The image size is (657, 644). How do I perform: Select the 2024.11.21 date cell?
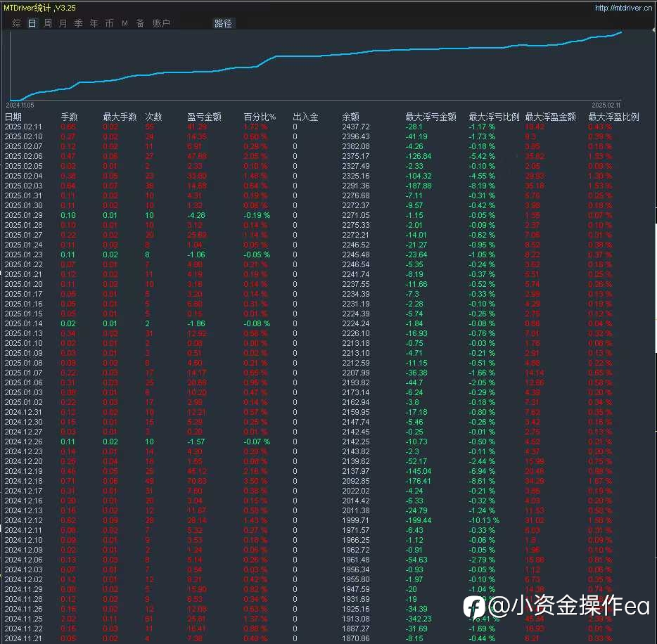click(x=23, y=638)
